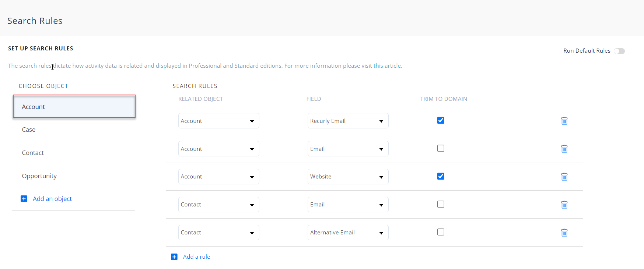The height and width of the screenshot is (269, 644).
Task: Expand the Website field dropdown
Action: click(x=348, y=177)
